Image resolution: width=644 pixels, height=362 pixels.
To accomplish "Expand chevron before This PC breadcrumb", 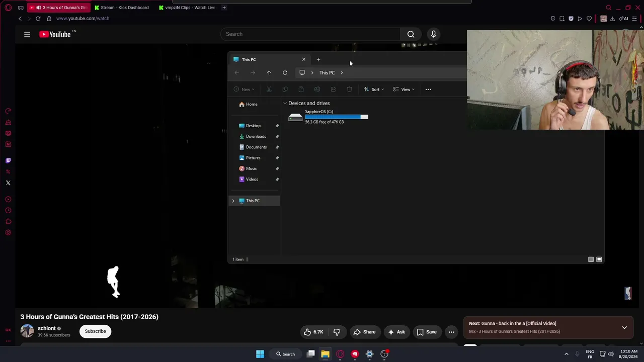I will pyautogui.click(x=312, y=73).
